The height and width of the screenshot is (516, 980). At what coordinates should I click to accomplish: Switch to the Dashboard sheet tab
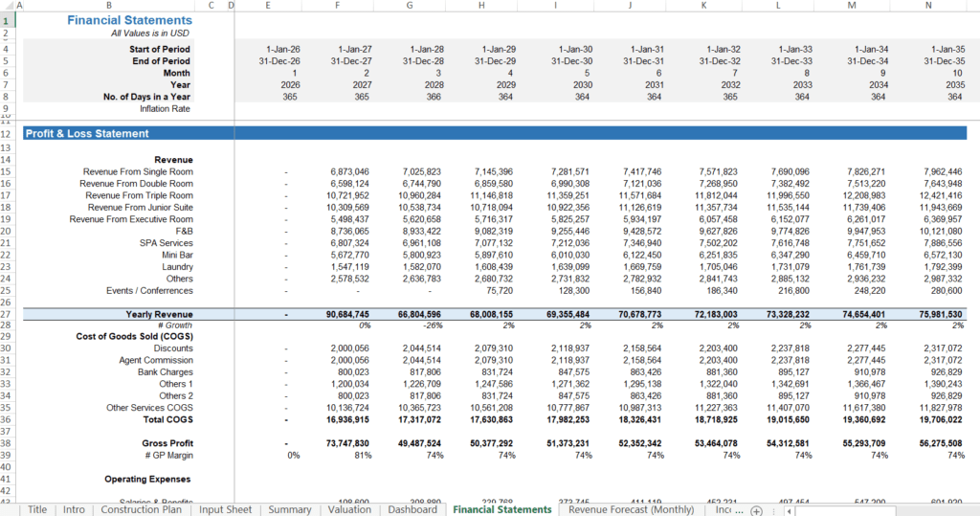click(412, 509)
